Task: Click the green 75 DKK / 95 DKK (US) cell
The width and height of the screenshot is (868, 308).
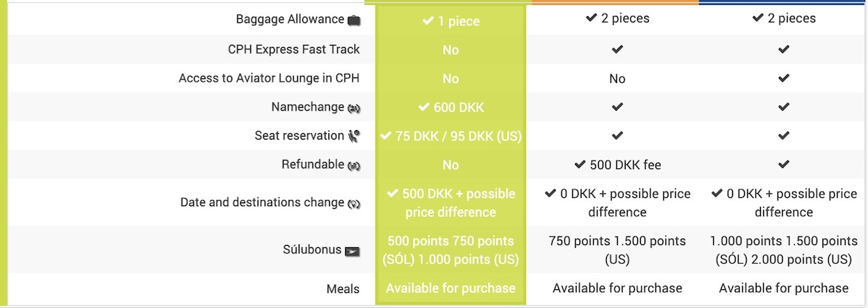Action: tap(451, 136)
